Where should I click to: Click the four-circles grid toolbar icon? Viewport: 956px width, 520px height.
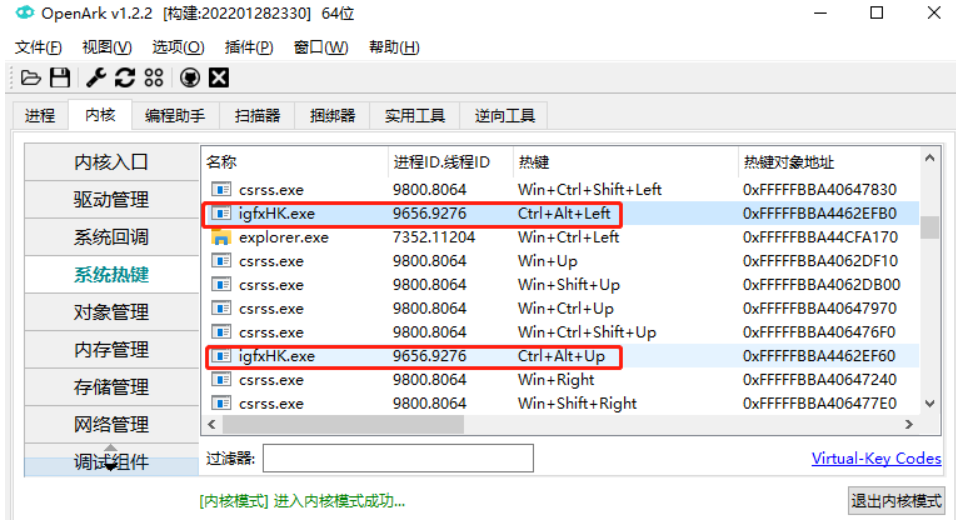click(154, 78)
